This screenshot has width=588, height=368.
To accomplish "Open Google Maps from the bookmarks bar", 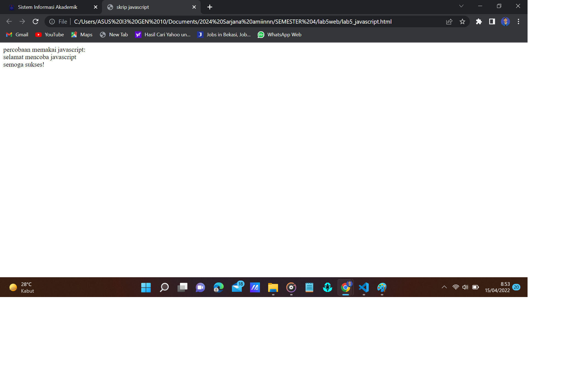I will tap(82, 34).
